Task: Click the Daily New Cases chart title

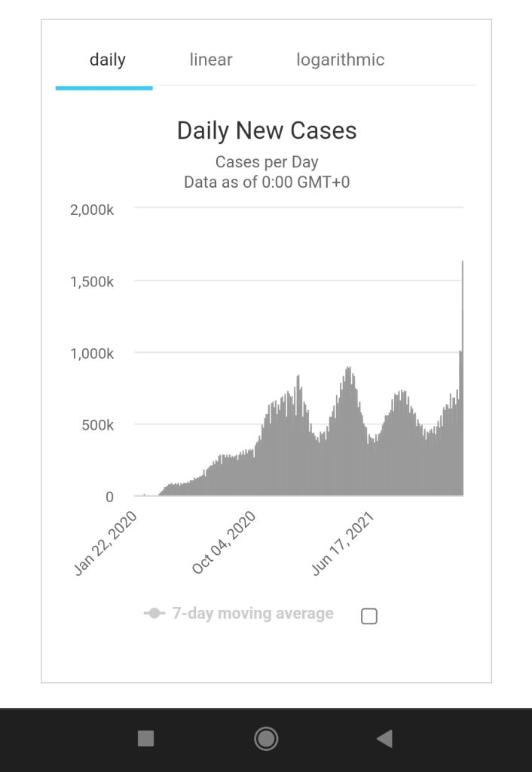Action: point(267,130)
